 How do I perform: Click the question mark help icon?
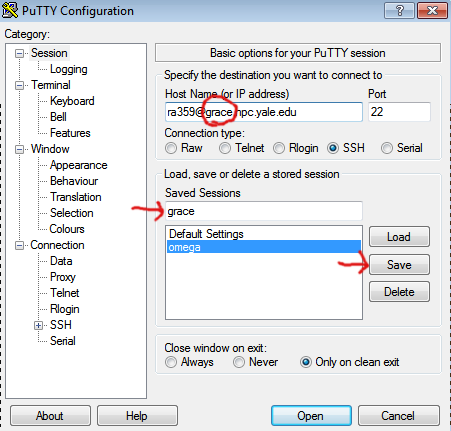399,11
